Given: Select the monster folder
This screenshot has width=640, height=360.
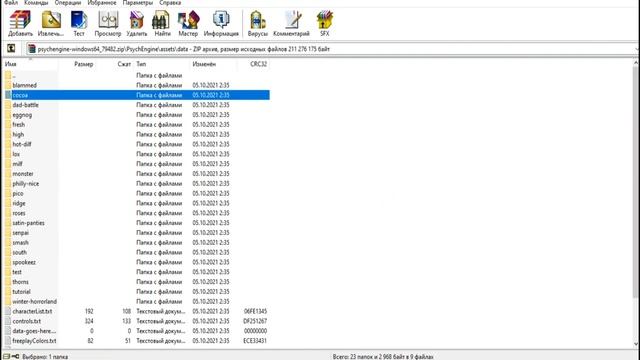Looking at the screenshot, I should pyautogui.click(x=23, y=173).
